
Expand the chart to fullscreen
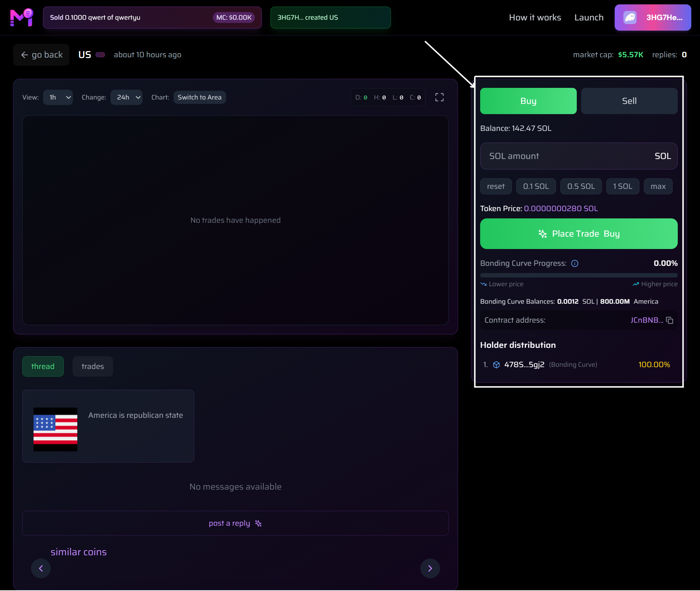[x=439, y=97]
